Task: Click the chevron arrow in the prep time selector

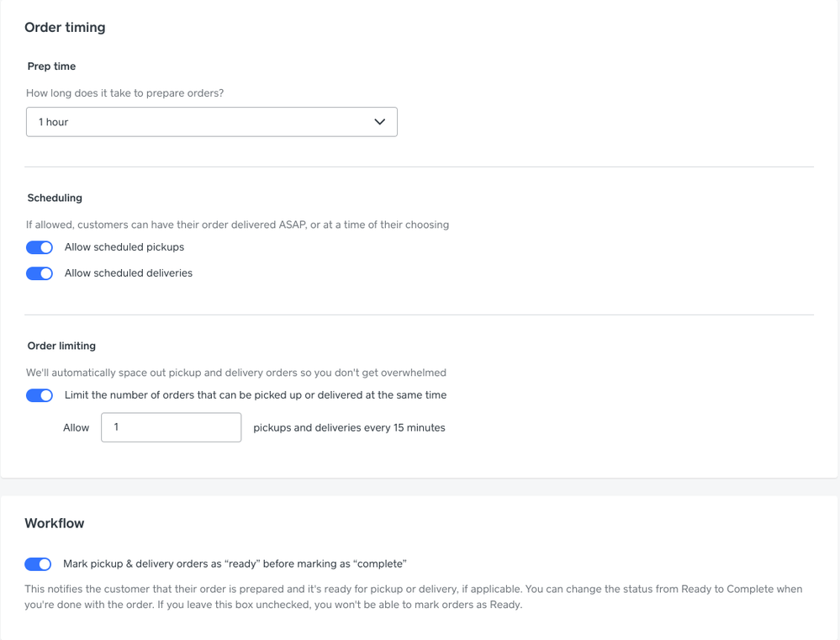Action: 379,122
